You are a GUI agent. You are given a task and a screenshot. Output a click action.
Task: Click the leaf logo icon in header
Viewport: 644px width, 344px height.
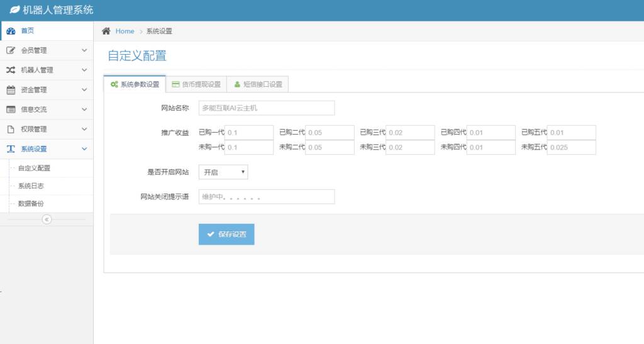pos(14,10)
